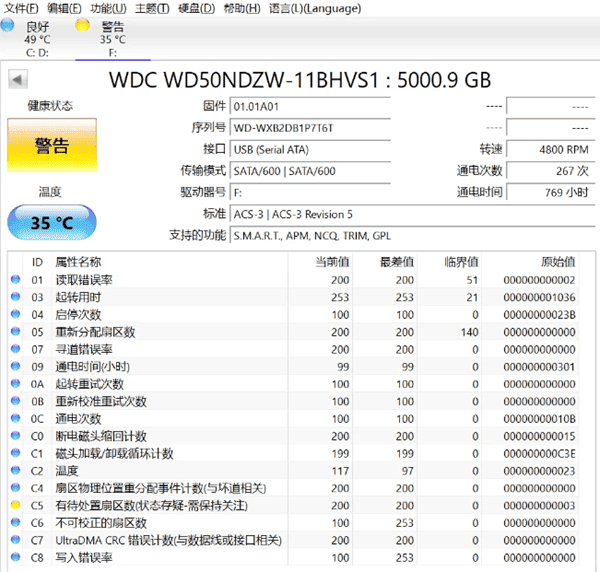This screenshot has height=572, width=600.
Task: Click the serial number field WD-WXB2DB1P7T6T
Action: click(310, 127)
